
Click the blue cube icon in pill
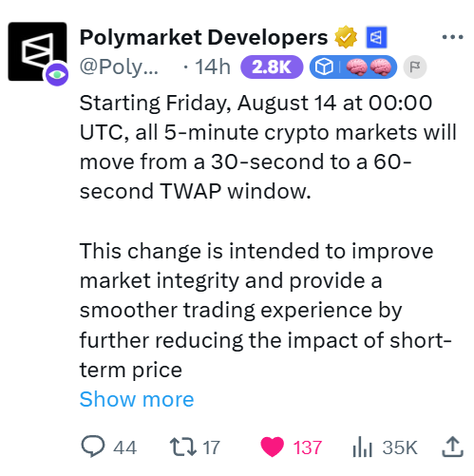tap(324, 67)
